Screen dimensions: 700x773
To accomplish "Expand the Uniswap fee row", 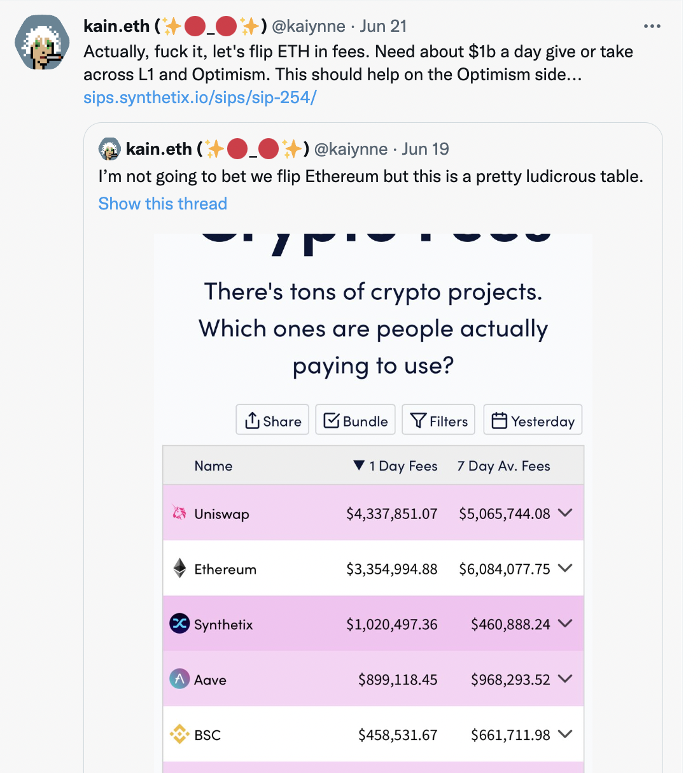I will tap(566, 513).
